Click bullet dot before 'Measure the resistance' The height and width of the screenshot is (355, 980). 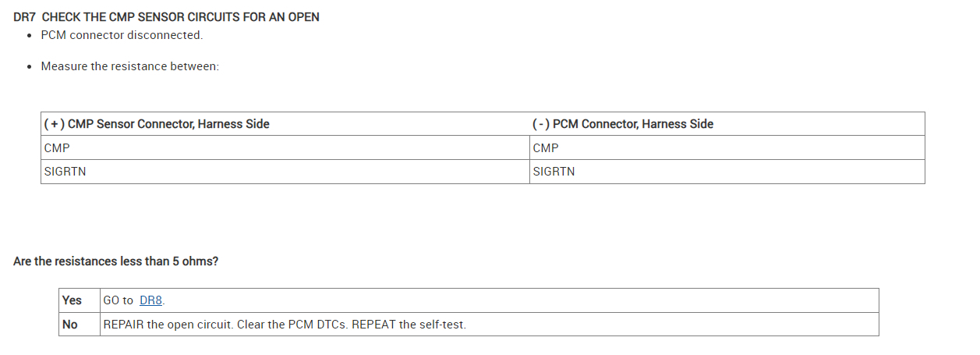click(x=29, y=66)
